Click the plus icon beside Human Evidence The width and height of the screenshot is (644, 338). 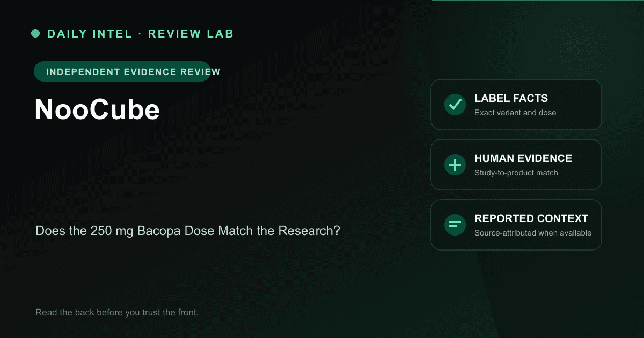[455, 165]
